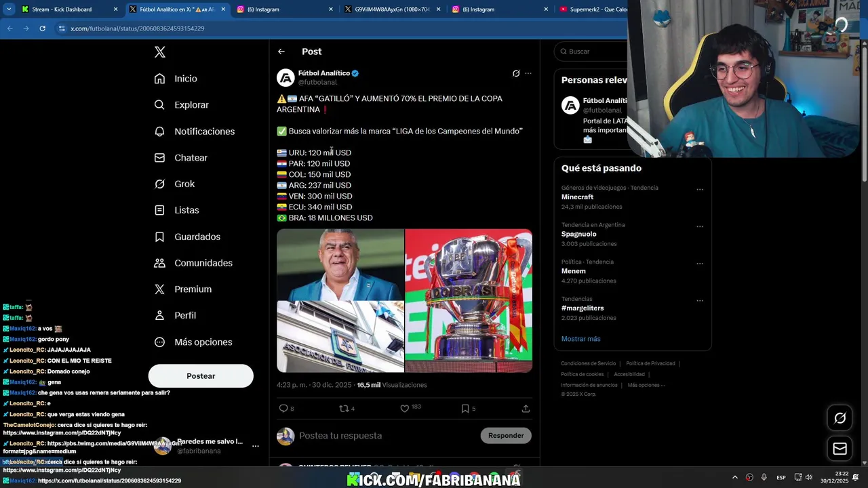Open Accesibilidad footer link
The height and width of the screenshot is (488, 868).
[629, 375]
